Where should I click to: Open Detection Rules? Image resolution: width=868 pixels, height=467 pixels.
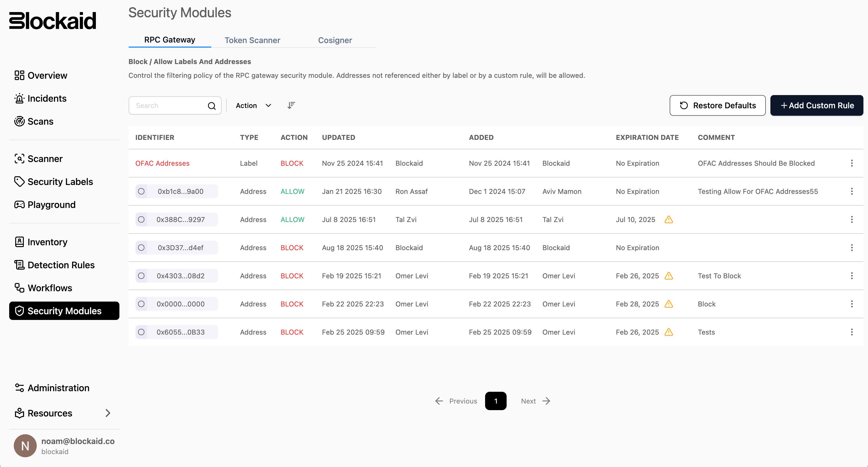[54, 265]
